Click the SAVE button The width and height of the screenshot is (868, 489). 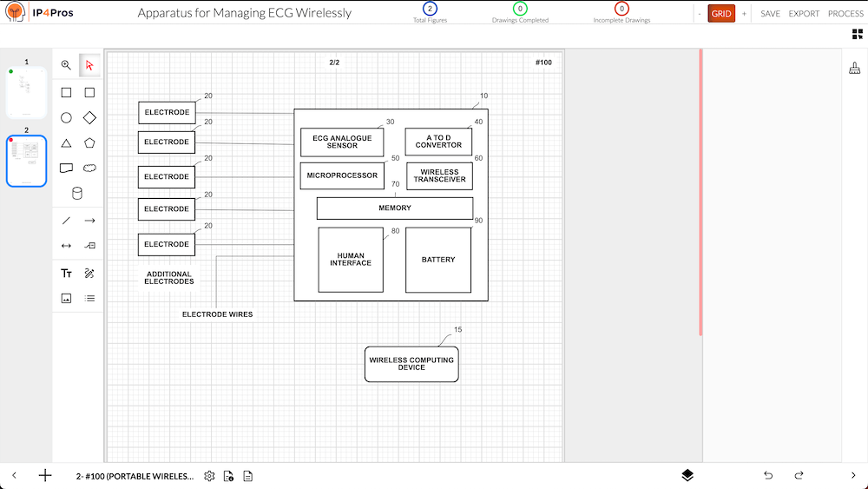click(x=770, y=14)
